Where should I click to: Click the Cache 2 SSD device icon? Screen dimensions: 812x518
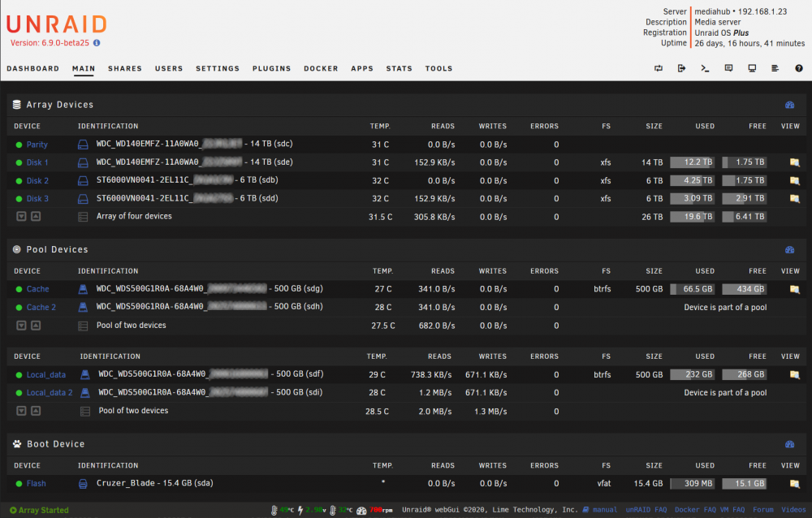[83, 307]
